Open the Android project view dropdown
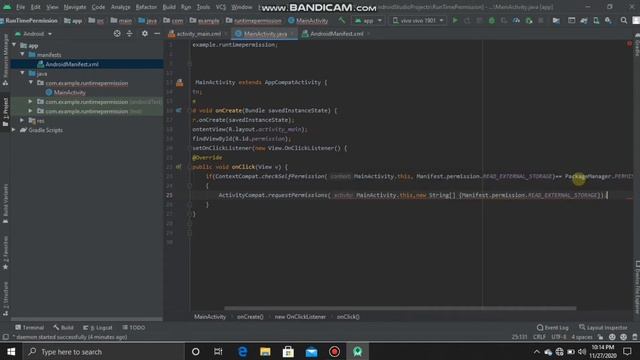Screen dimensions: 640x360 33,34
